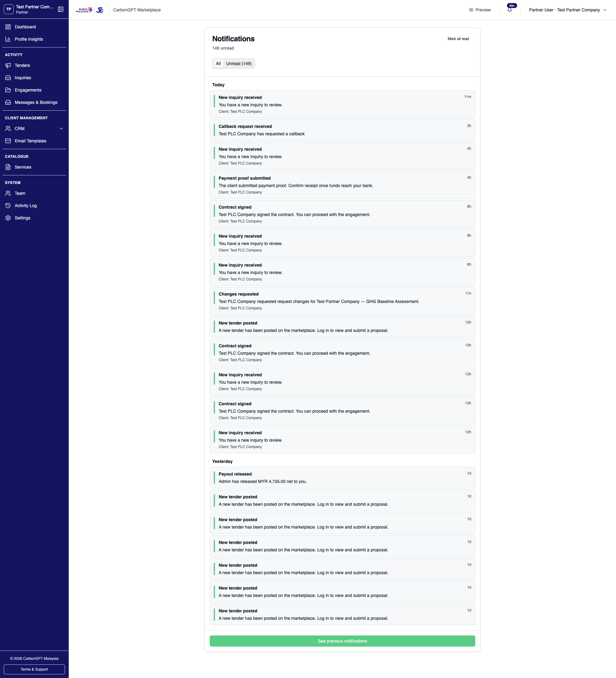Click the Email Templates envelope icon
This screenshot has height=678, width=616.
pos(8,141)
